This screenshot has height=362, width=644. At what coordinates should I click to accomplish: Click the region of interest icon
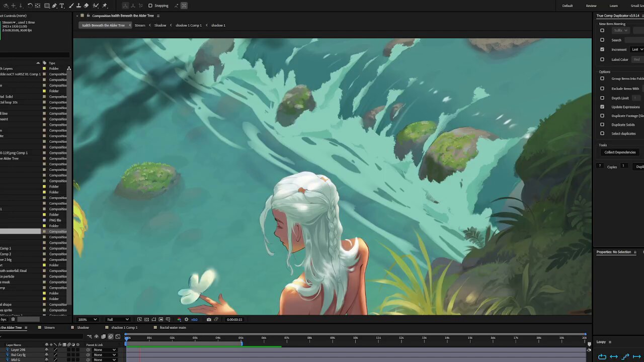tap(161, 319)
